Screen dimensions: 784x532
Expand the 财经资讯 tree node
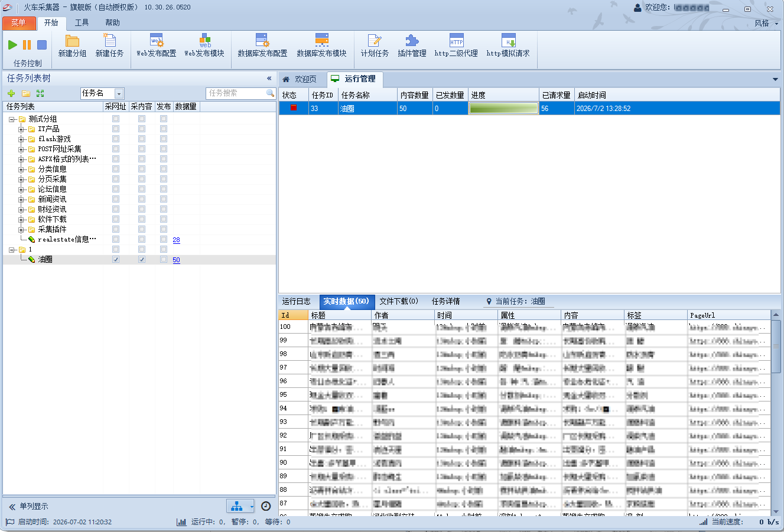[x=21, y=210]
